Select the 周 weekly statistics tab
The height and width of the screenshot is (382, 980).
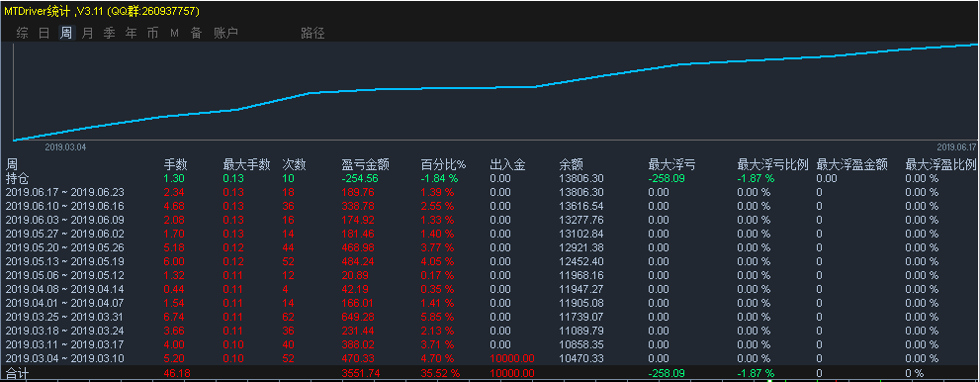65,33
